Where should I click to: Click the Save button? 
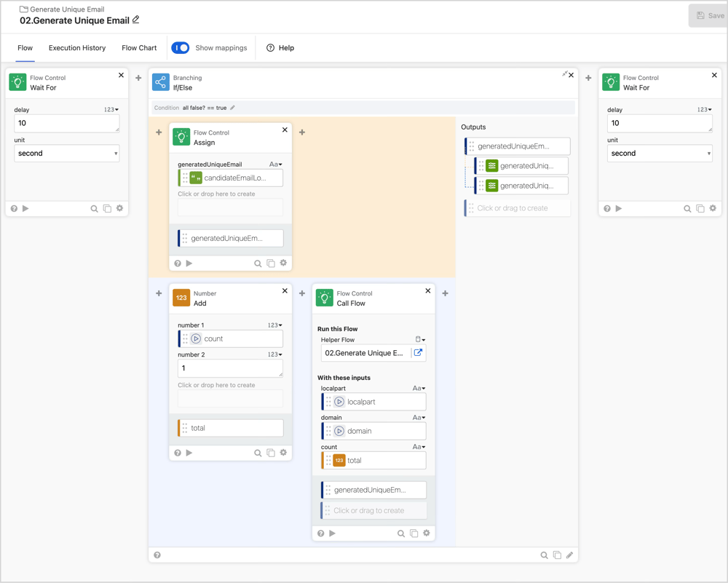point(709,15)
